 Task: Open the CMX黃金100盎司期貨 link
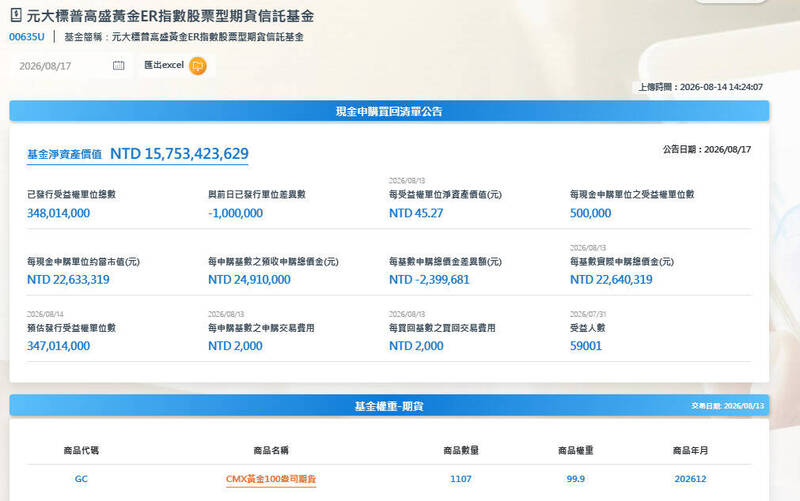point(271,479)
